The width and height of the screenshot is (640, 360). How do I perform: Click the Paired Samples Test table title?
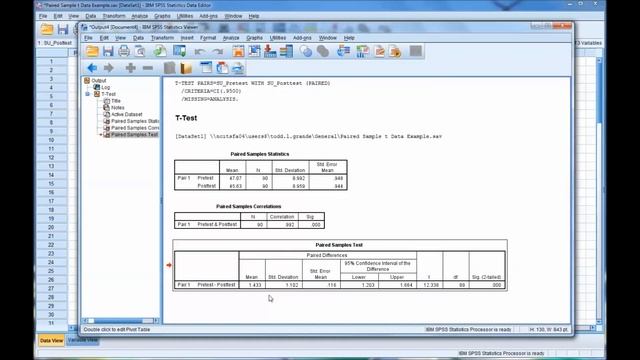[x=339, y=245]
